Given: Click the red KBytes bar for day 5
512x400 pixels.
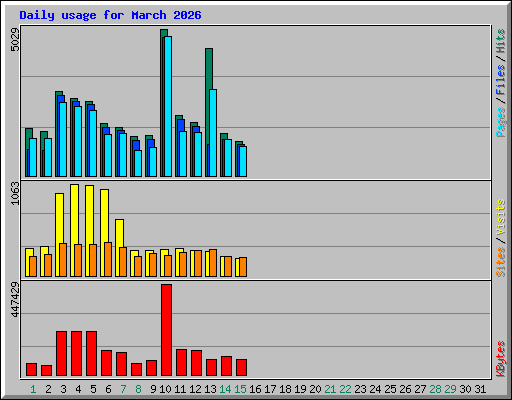Looking at the screenshot, I should (x=91, y=353).
